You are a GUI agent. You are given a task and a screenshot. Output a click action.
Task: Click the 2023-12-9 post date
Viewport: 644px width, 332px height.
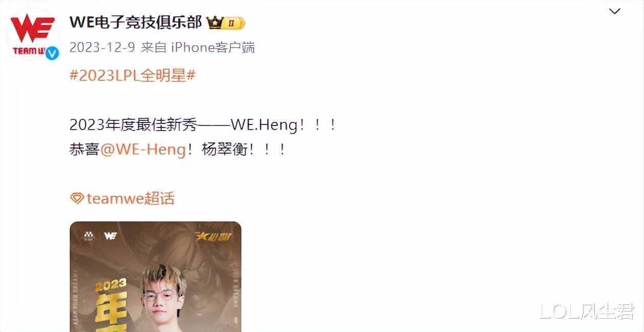tap(102, 48)
